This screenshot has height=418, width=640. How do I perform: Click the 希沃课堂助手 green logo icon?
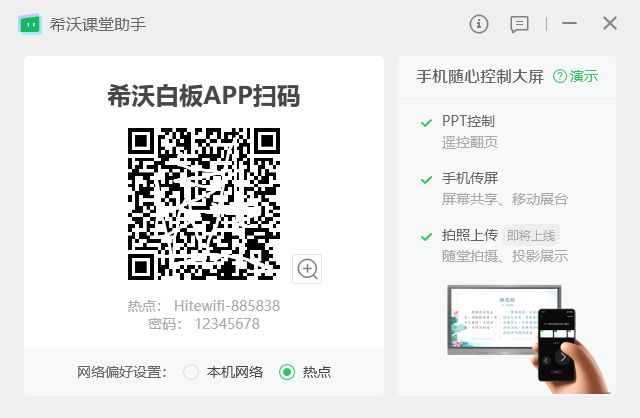(30, 24)
